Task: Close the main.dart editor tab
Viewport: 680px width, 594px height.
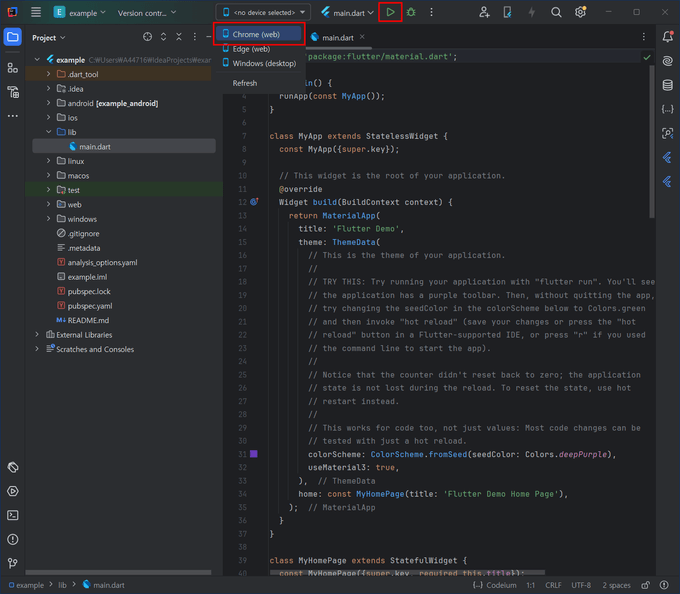Action: click(x=363, y=38)
